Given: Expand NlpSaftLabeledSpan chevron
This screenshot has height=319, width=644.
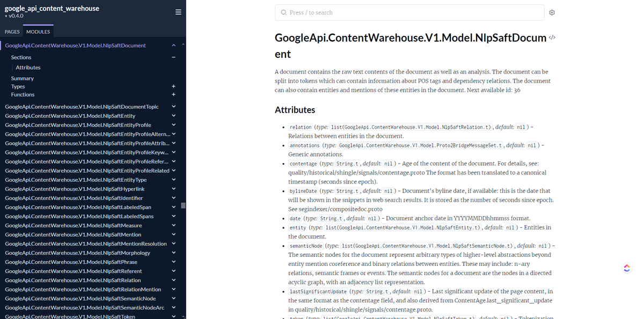Looking at the screenshot, I should (x=173, y=207).
